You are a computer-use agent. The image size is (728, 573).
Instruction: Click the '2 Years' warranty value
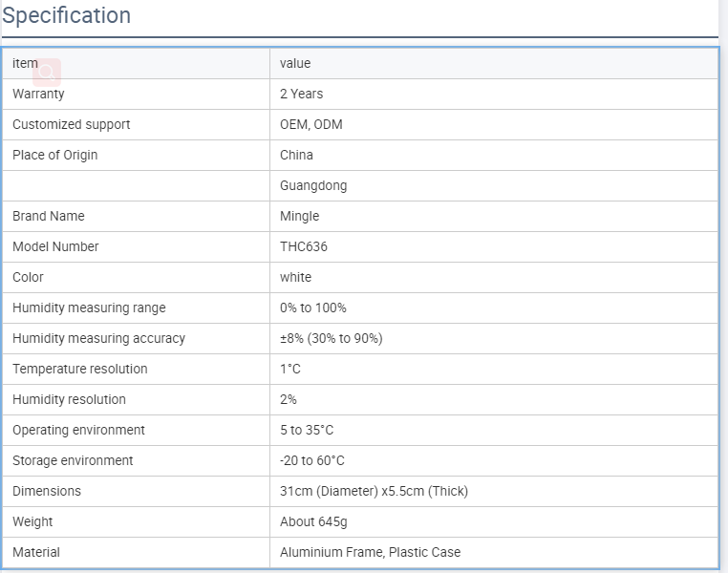click(x=301, y=94)
